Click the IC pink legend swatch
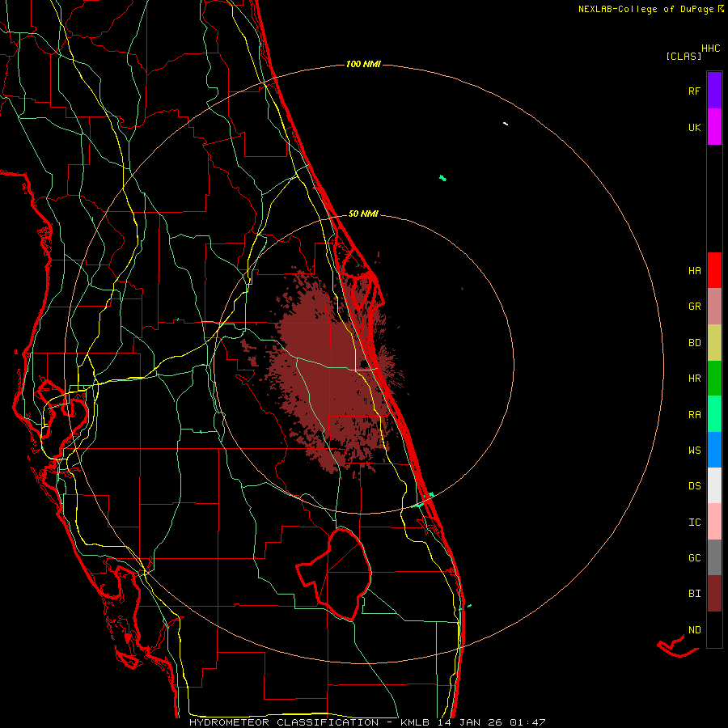Image resolution: width=728 pixels, height=728 pixels. (x=714, y=522)
